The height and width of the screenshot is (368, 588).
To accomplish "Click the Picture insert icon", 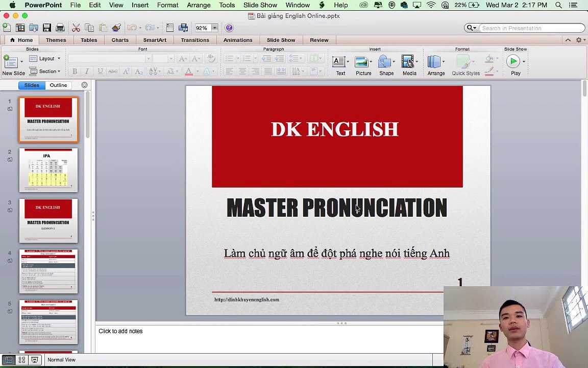I will point(361,61).
